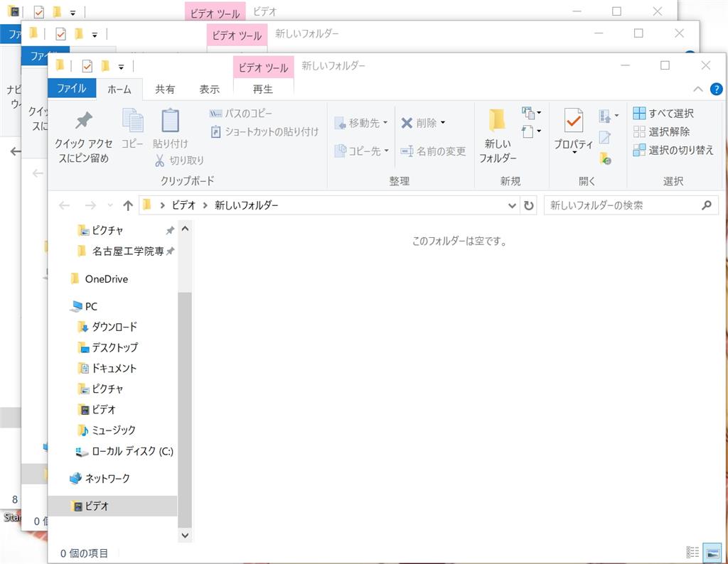Click 選択の切り替え (Invert selection)
The image size is (728, 564).
[673, 151]
